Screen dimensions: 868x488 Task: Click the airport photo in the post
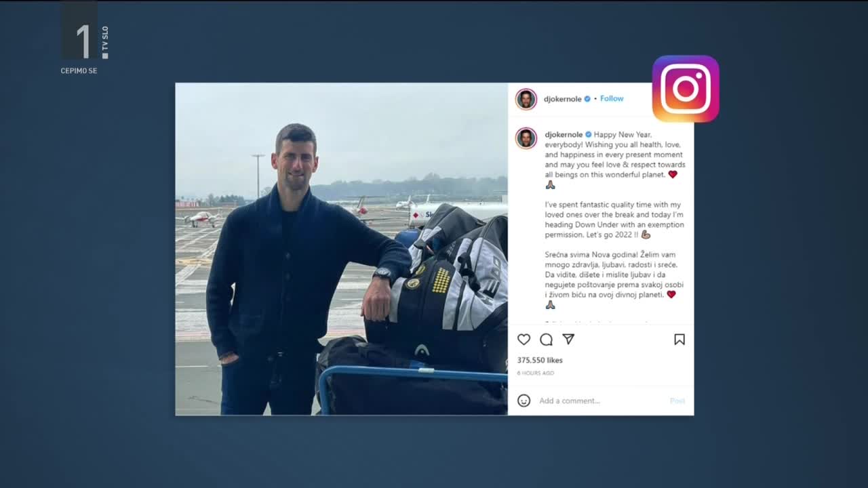(341, 249)
